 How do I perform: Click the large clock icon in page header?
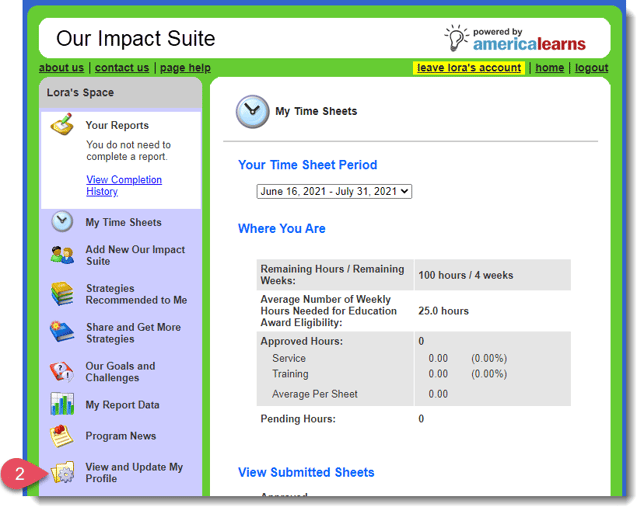click(x=252, y=112)
